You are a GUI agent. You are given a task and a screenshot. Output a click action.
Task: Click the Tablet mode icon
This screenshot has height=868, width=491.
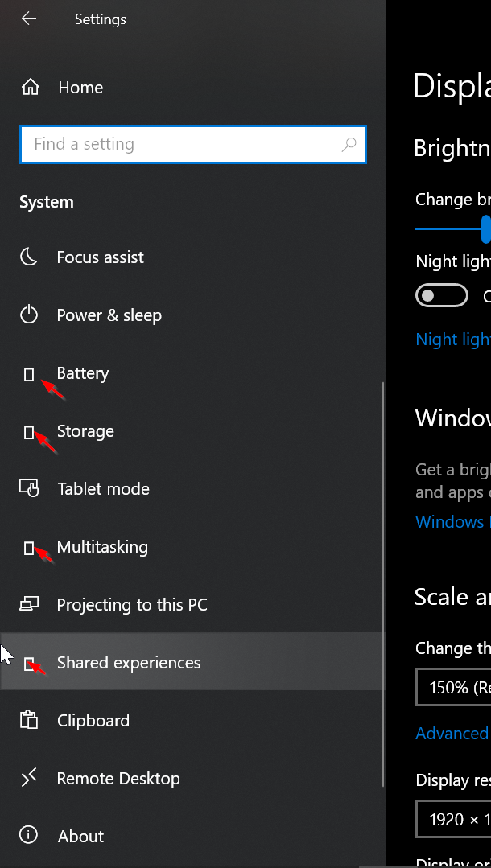click(29, 489)
